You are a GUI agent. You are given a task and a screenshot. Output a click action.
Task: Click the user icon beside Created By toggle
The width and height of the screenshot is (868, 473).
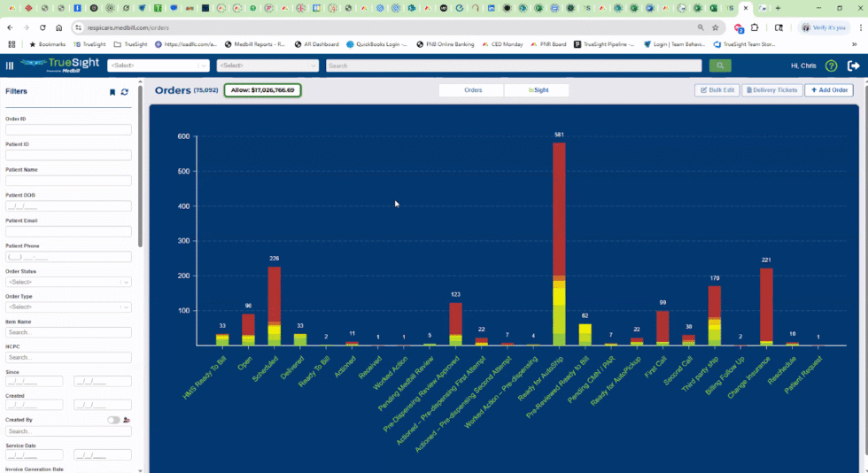[127, 420]
